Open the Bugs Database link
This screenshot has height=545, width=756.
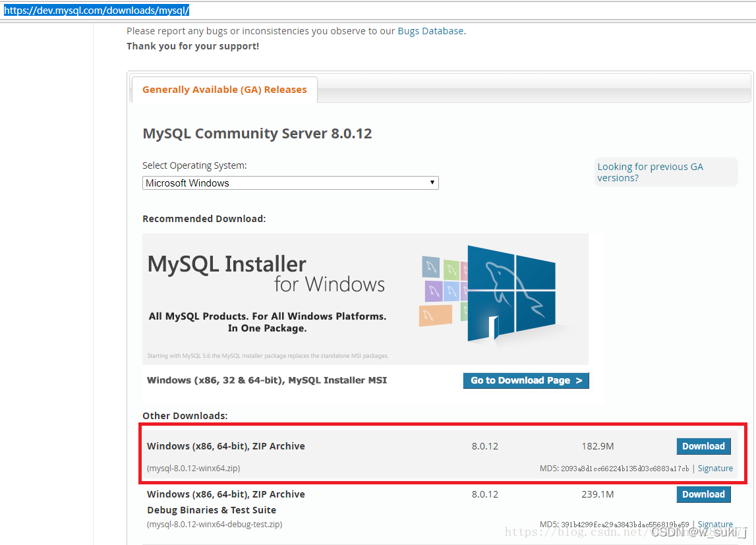click(x=430, y=31)
